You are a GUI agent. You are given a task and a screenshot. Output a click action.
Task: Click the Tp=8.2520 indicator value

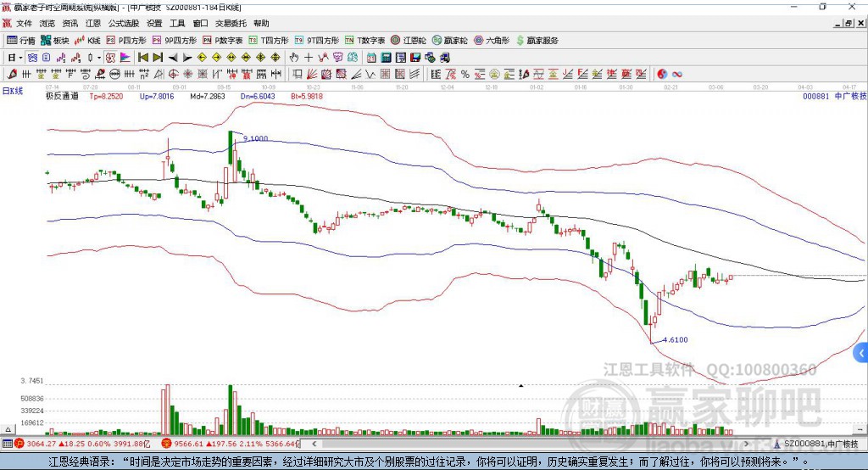click(106, 97)
